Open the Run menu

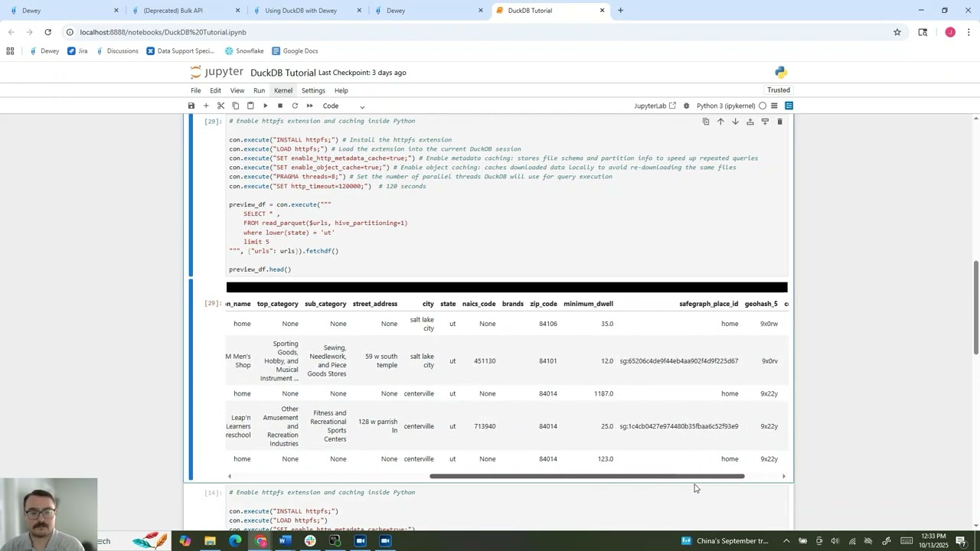point(259,90)
